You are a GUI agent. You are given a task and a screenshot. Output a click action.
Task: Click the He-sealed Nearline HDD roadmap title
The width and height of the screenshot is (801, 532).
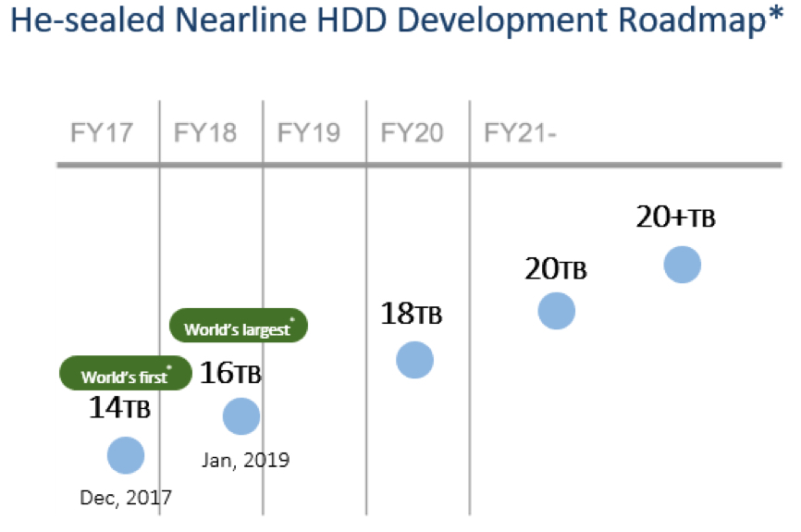pos(397,19)
